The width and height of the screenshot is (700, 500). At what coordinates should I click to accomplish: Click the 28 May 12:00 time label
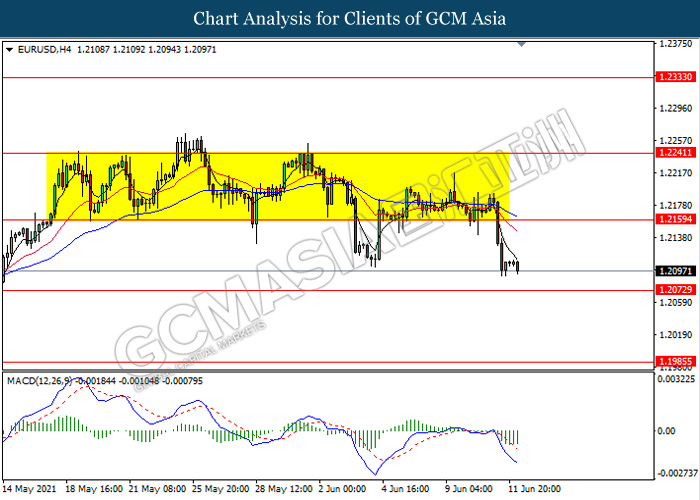[x=284, y=489]
